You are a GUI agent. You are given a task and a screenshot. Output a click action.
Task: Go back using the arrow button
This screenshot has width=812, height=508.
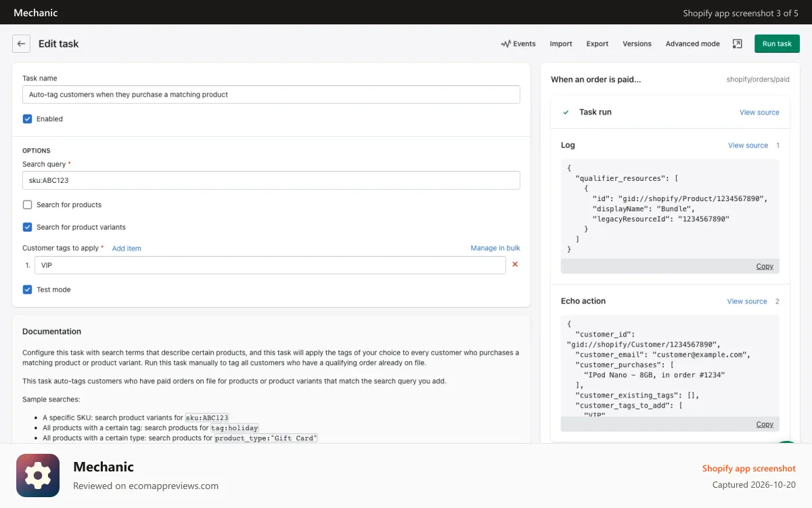(x=21, y=43)
